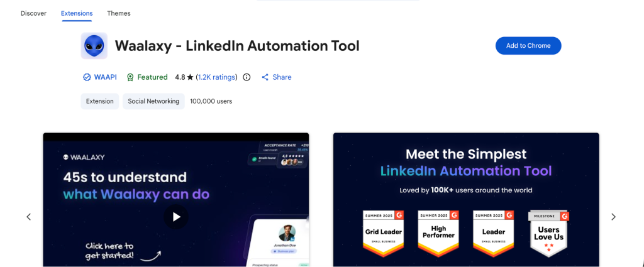This screenshot has height=267, width=644.
Task: Open the WAAPI publisher link
Action: point(105,77)
